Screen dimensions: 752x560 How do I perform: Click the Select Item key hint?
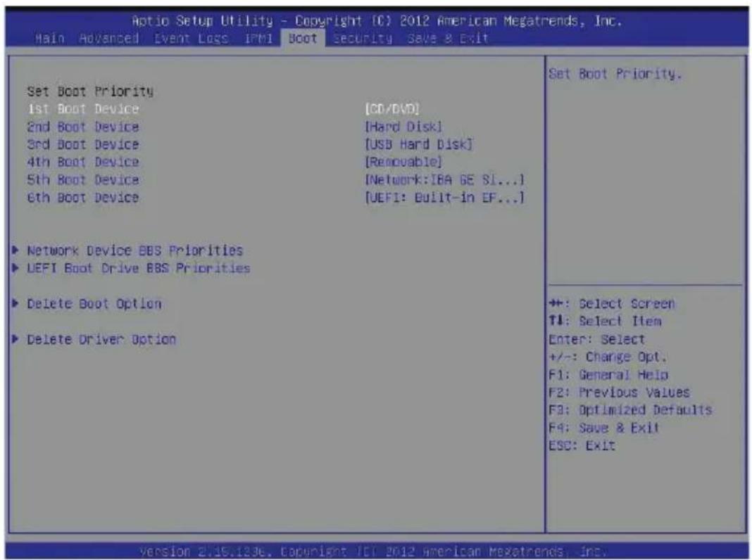(x=606, y=322)
